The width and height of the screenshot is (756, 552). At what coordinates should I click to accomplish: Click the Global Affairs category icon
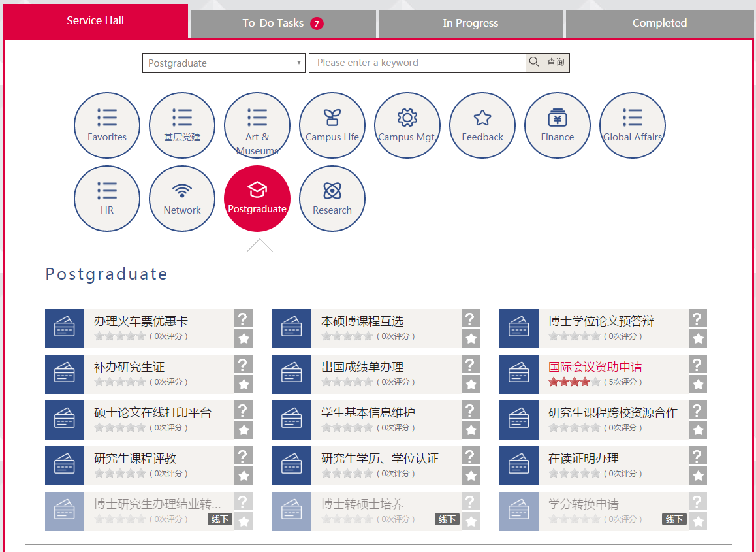click(x=633, y=125)
